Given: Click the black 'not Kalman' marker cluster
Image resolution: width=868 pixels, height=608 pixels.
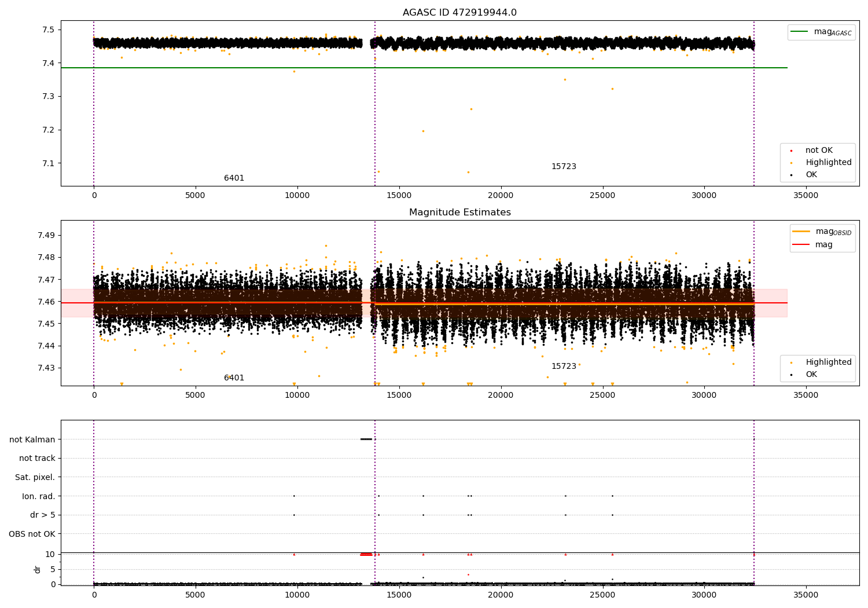Looking at the screenshot, I should [x=366, y=439].
